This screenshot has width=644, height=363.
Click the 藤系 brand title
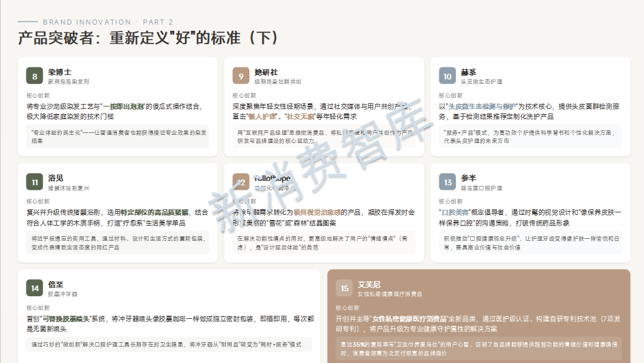(x=468, y=72)
